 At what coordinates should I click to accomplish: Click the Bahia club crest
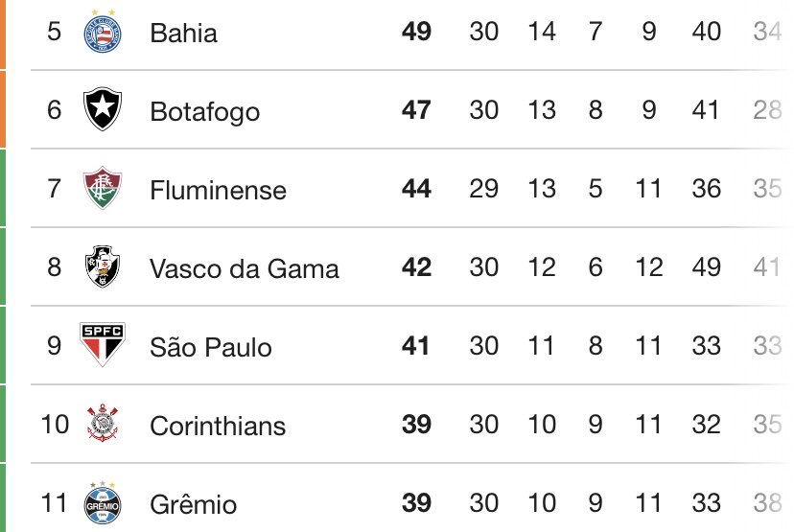click(101, 33)
